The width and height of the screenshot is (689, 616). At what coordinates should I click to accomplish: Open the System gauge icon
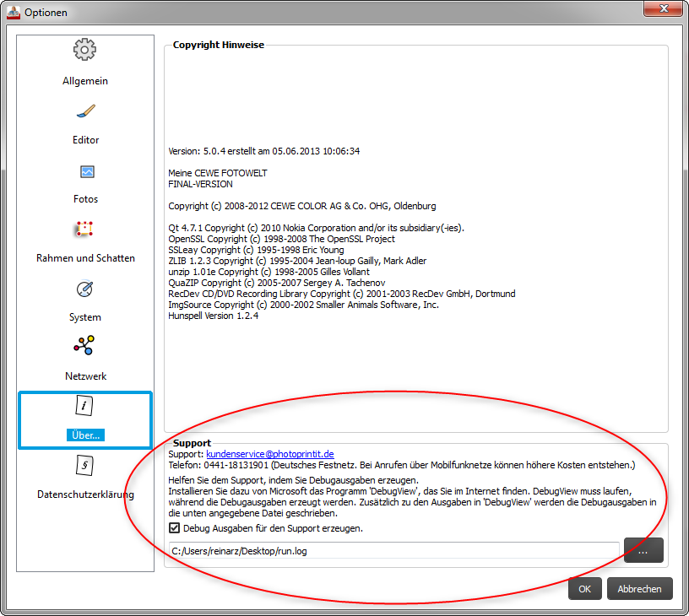pos(84,289)
